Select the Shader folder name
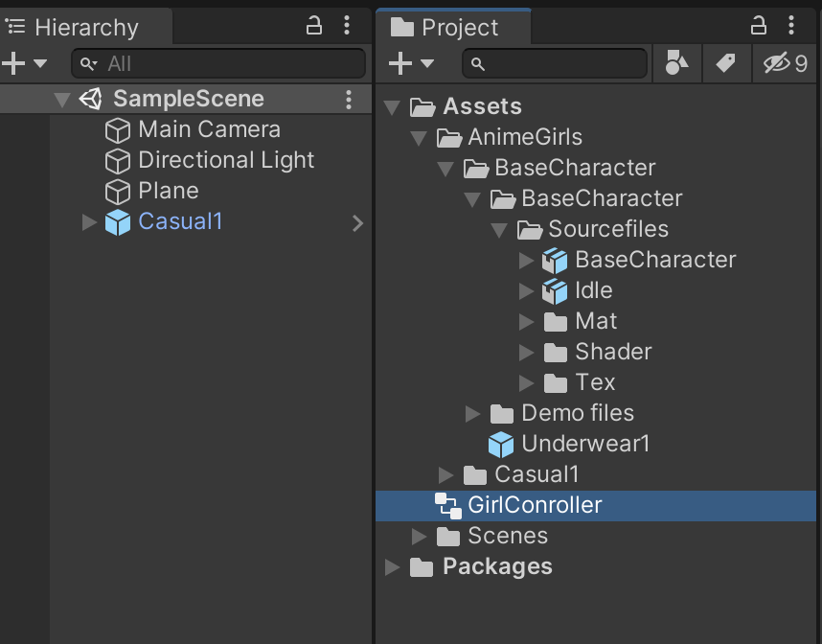822x644 pixels. tap(613, 352)
